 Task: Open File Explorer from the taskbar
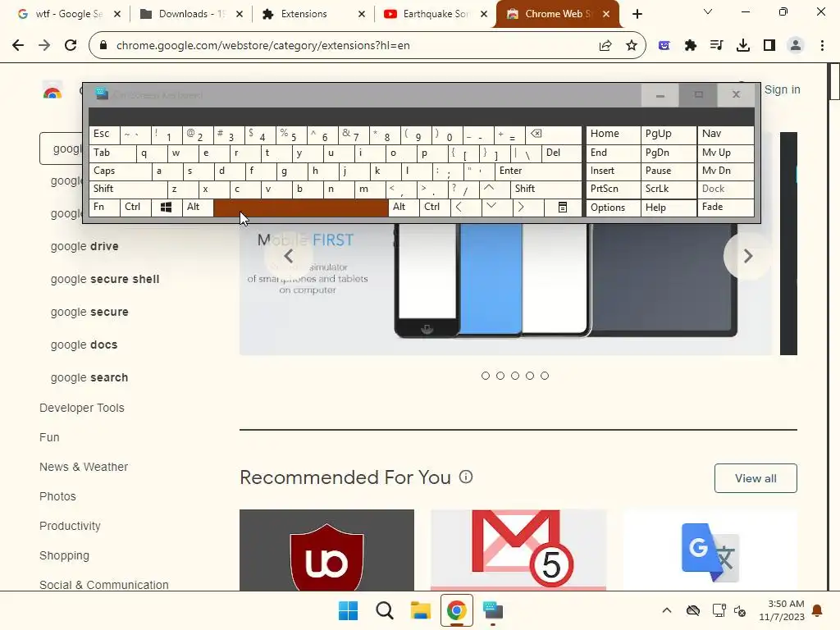[x=421, y=610]
